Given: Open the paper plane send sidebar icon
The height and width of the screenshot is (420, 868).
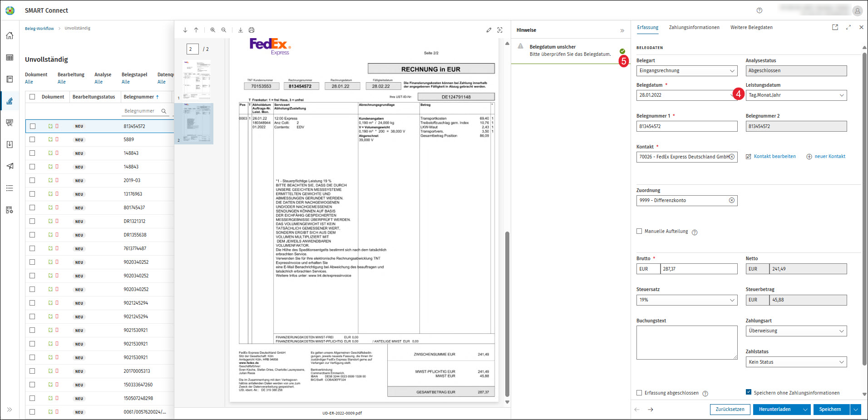Looking at the screenshot, I should 10,166.
